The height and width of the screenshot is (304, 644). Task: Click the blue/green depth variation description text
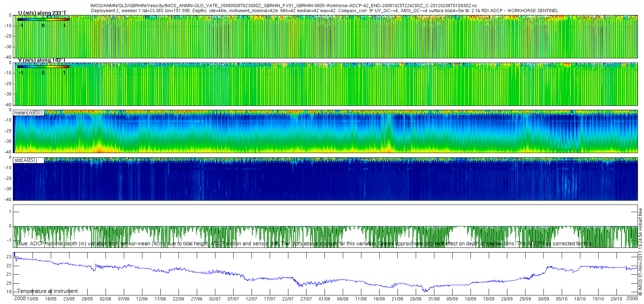click(303, 244)
